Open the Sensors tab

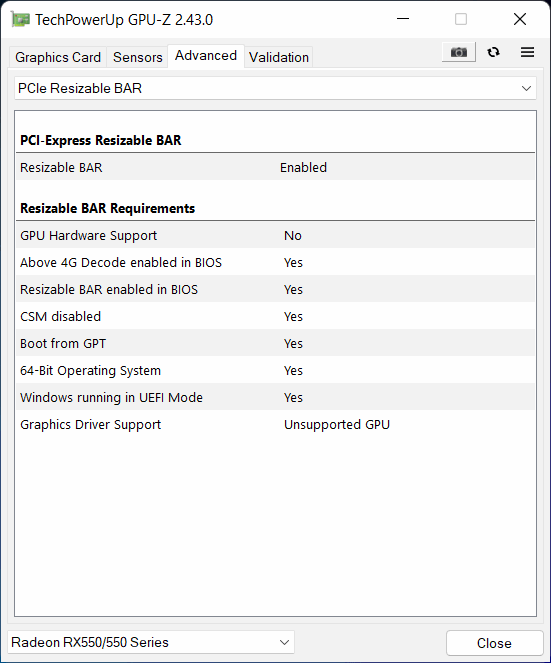pyautogui.click(x=137, y=57)
